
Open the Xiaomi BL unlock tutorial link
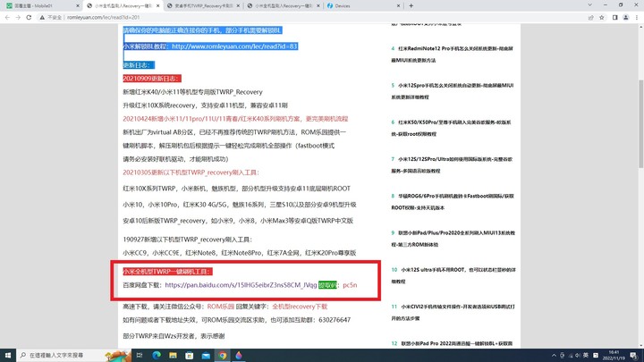pos(234,46)
